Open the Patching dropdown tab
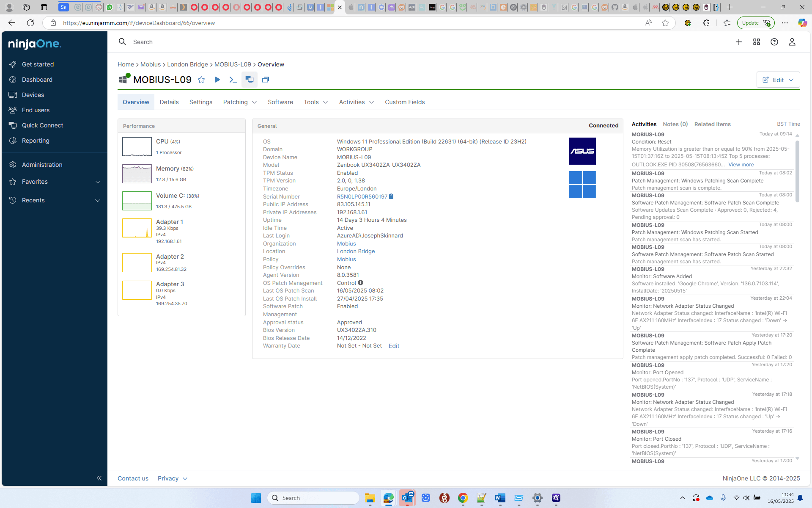812x508 pixels. tap(240, 102)
